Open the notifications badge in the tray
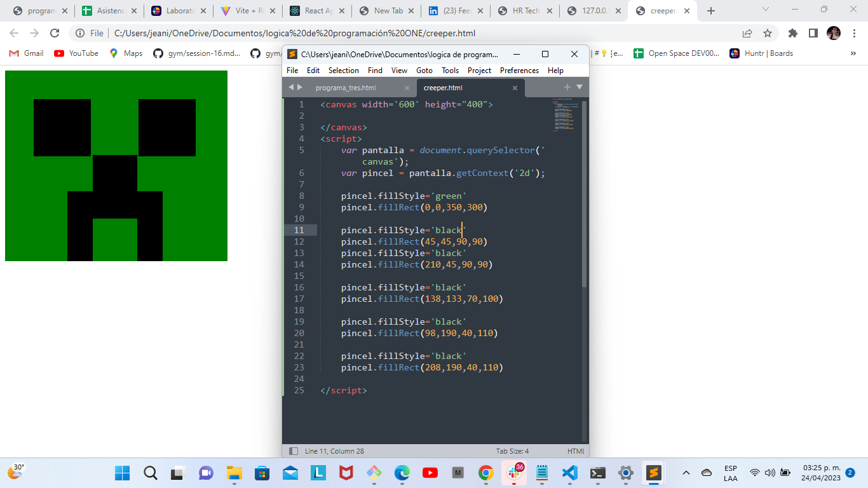868x488 pixels. tap(850, 473)
